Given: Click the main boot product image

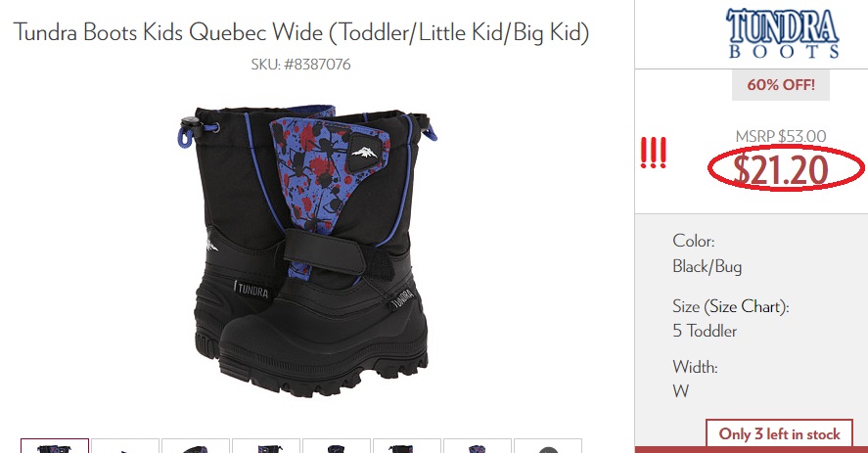Looking at the screenshot, I should [x=306, y=249].
